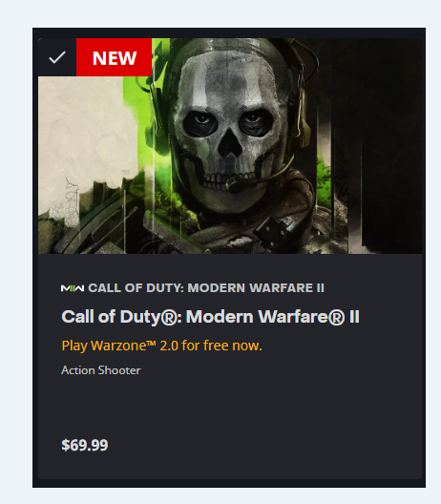This screenshot has width=441, height=504.
Task: Click the MWII logo beside the franchise name
Action: click(73, 288)
